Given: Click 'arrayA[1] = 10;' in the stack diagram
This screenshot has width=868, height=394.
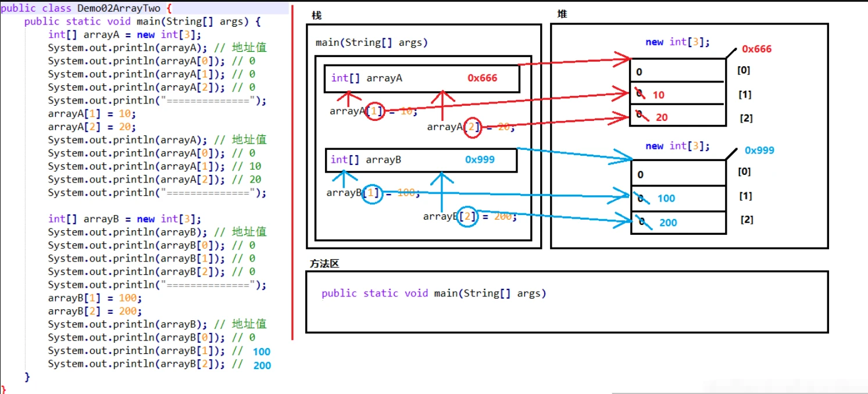Looking at the screenshot, I should (373, 111).
